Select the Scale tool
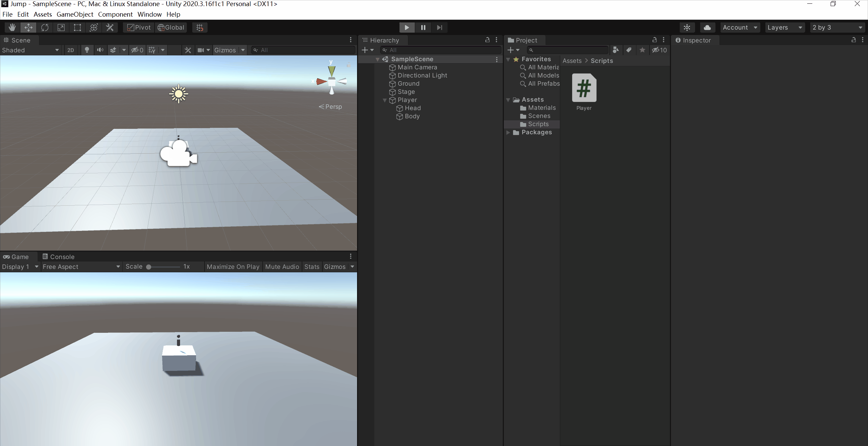The width and height of the screenshot is (868, 446). (x=61, y=28)
